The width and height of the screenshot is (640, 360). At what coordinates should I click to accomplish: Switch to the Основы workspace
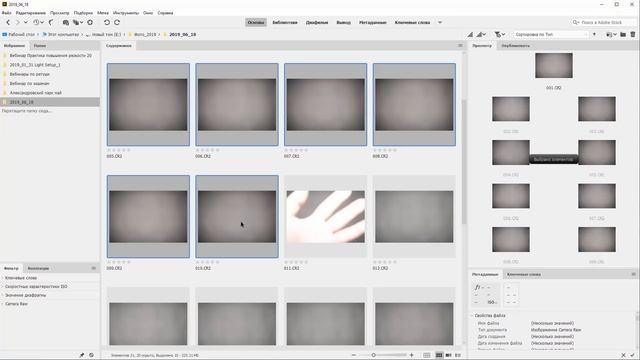coord(256,22)
